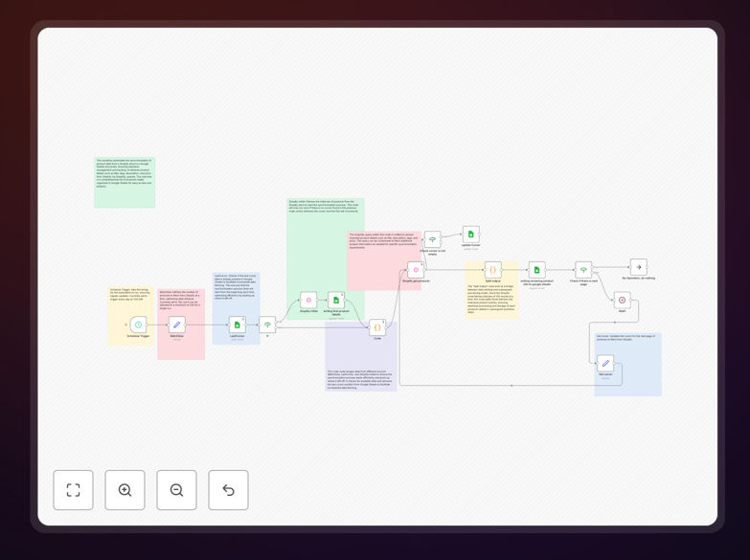Select the Schedule Trigger clock node
Image resolution: width=750 pixels, height=560 pixels.
138,325
